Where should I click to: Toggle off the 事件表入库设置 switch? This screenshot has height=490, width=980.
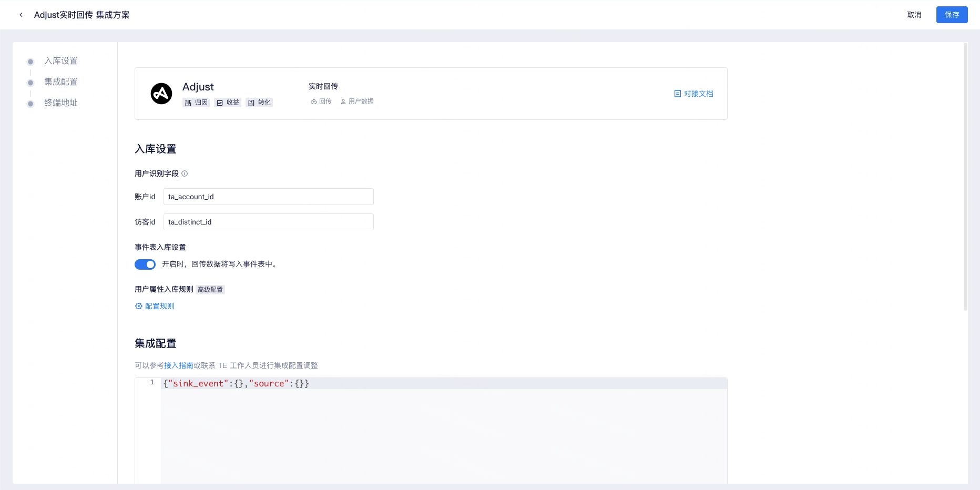(145, 264)
